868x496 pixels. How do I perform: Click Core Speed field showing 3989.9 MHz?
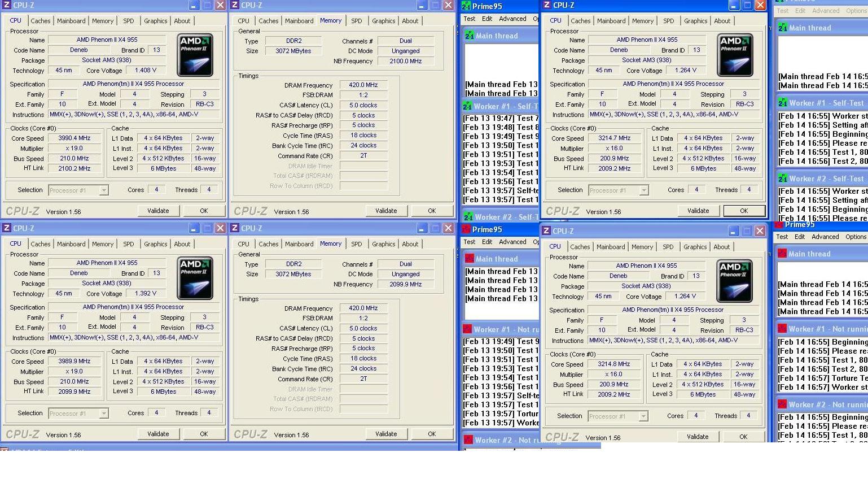[x=74, y=361]
